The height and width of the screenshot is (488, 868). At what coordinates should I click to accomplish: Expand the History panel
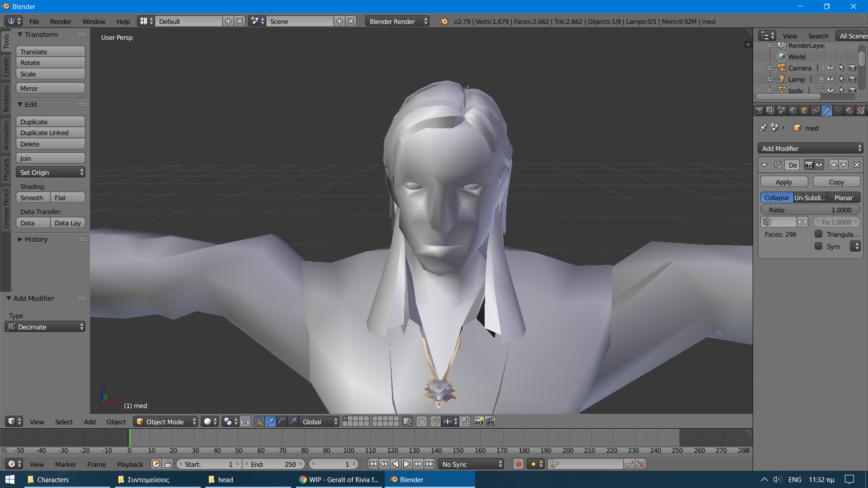click(x=20, y=239)
